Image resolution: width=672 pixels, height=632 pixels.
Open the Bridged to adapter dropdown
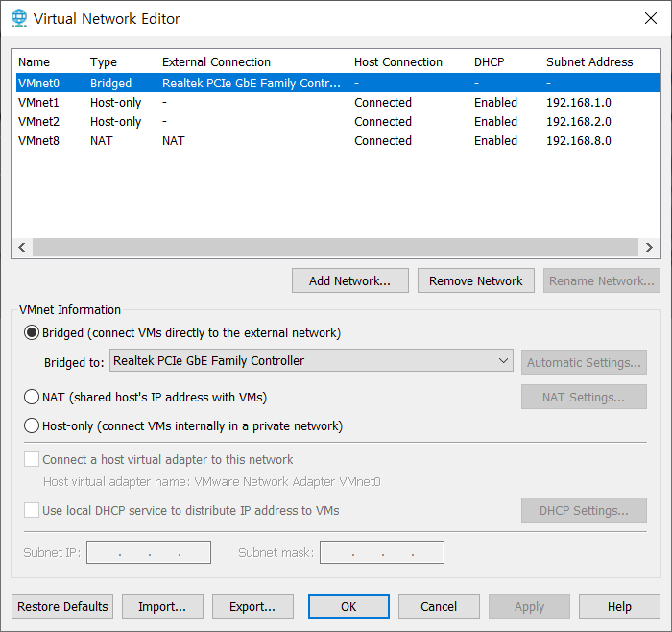311,360
